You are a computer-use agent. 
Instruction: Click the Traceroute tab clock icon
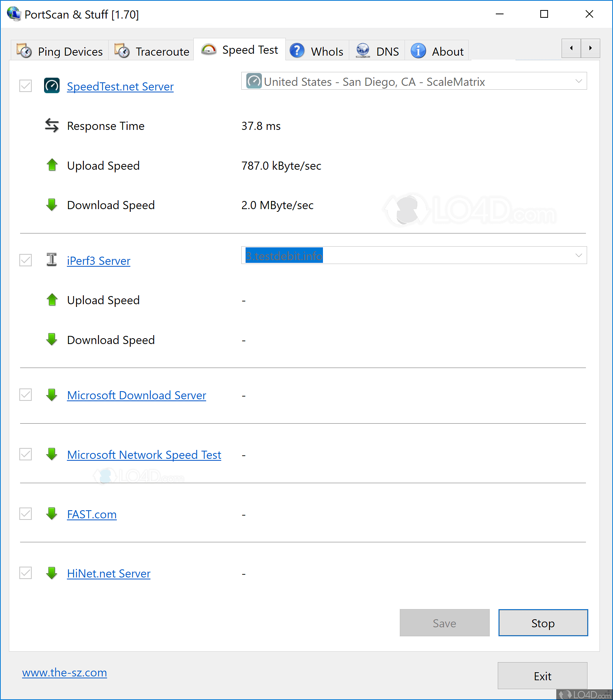(x=122, y=51)
